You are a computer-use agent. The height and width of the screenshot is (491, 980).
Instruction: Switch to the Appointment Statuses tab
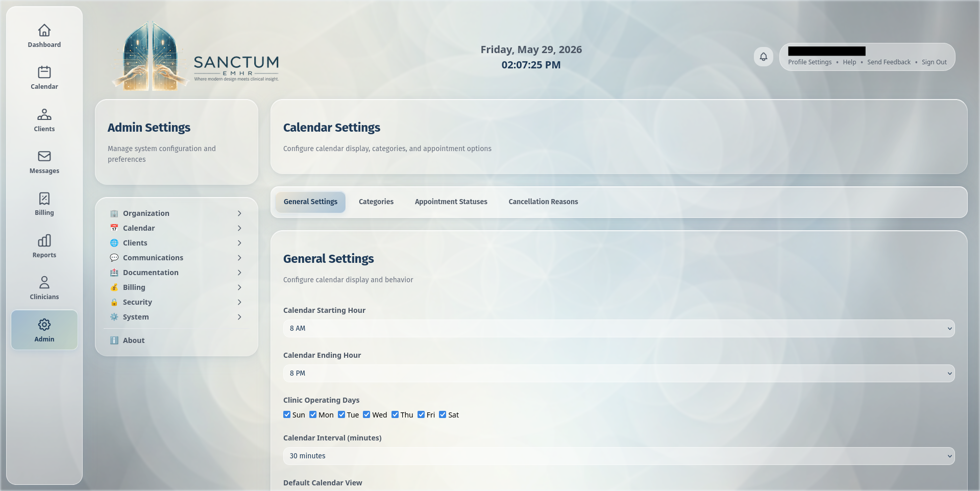(451, 202)
